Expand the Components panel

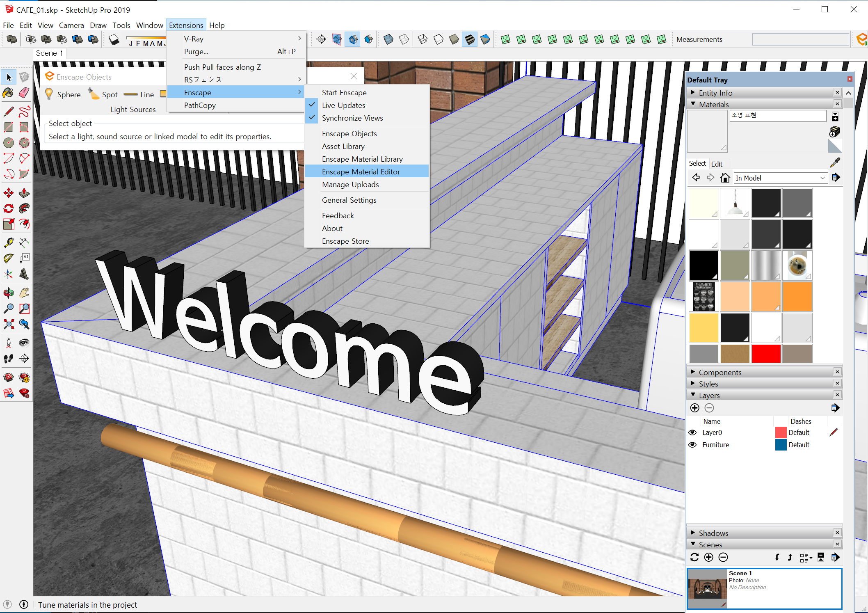tap(693, 372)
